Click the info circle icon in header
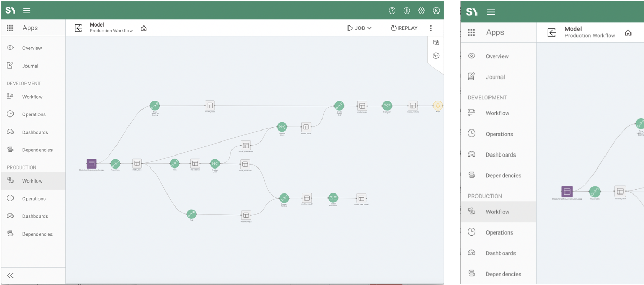The image size is (644, 285). tap(407, 11)
